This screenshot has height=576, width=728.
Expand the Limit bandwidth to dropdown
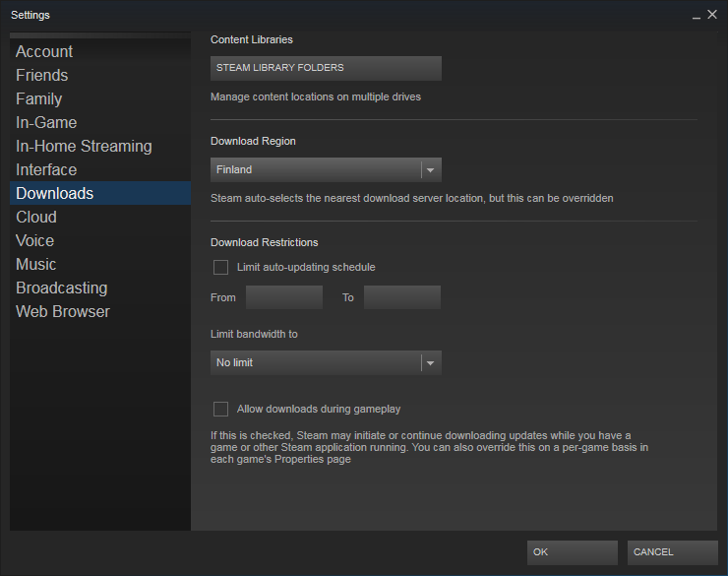tap(326, 362)
